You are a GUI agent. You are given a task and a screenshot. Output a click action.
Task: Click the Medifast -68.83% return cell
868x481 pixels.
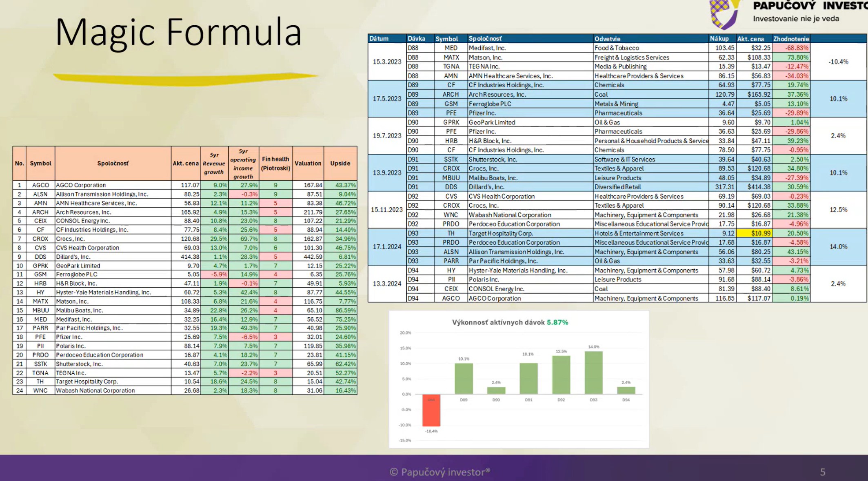coord(791,48)
